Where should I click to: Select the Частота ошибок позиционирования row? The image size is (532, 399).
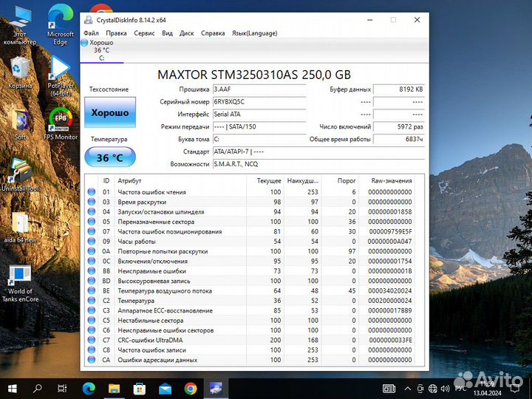click(250, 231)
